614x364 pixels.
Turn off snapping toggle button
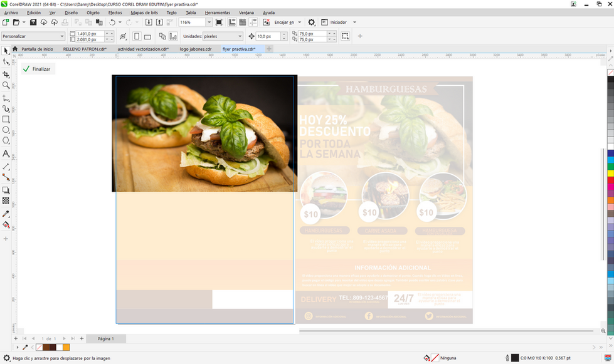267,23
